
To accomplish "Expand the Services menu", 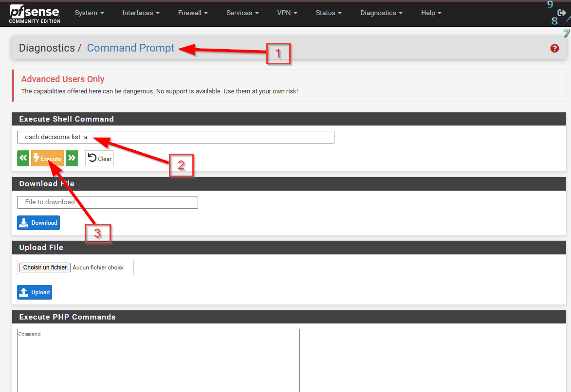I will tap(242, 13).
